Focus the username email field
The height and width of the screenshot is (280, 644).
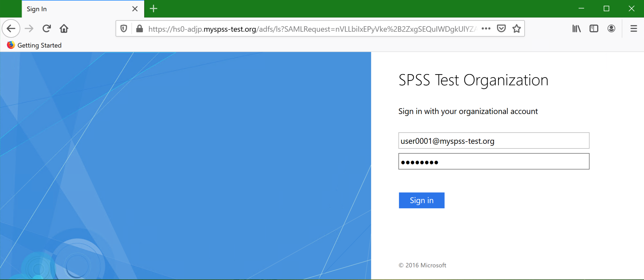[x=494, y=141]
